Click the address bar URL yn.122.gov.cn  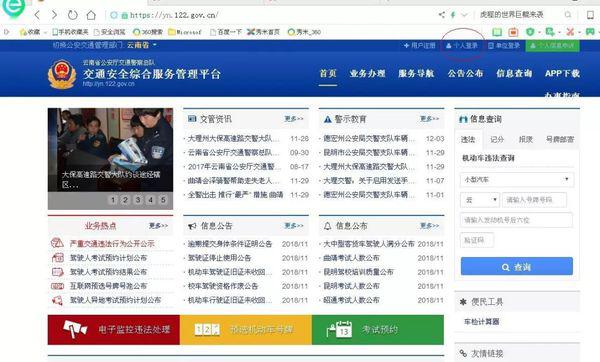[174, 15]
